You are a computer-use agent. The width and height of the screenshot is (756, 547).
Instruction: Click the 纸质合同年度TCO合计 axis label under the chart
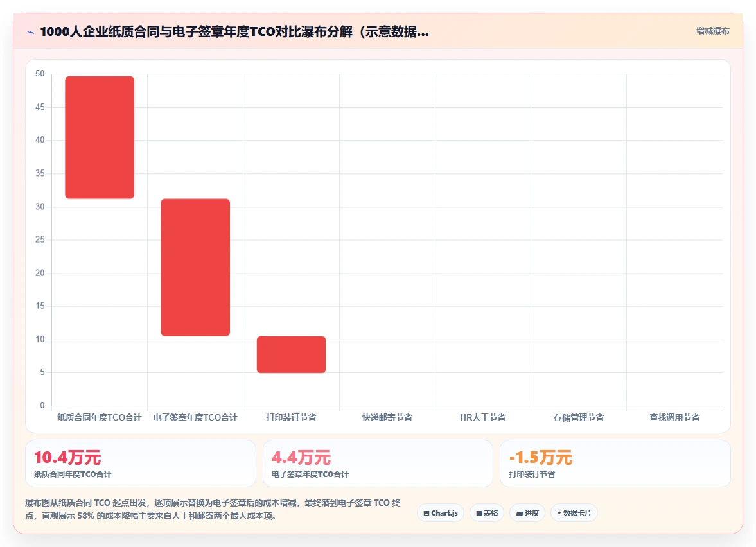(x=100, y=417)
